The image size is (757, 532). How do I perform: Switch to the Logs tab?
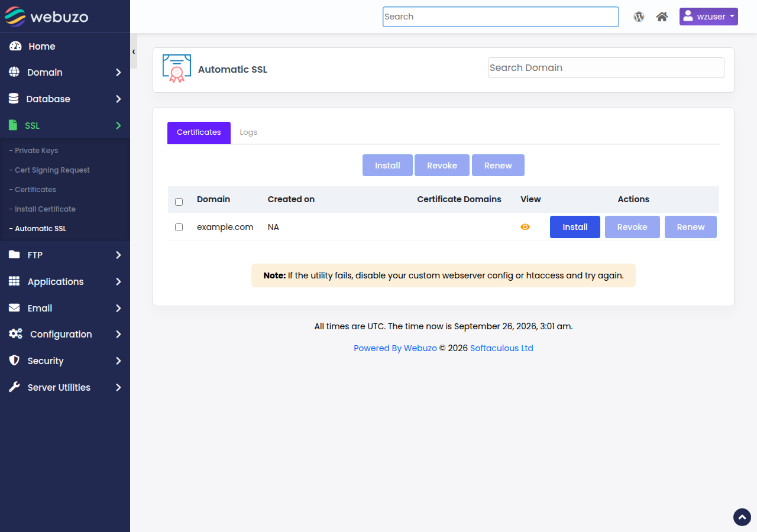coord(248,132)
